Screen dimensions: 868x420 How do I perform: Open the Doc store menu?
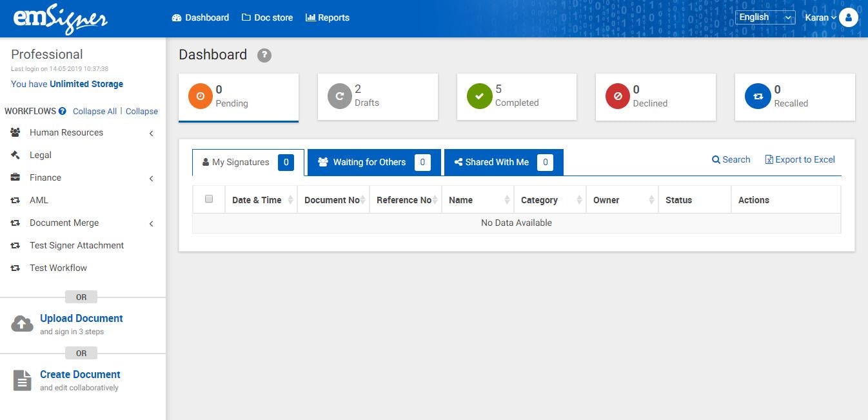tap(267, 17)
